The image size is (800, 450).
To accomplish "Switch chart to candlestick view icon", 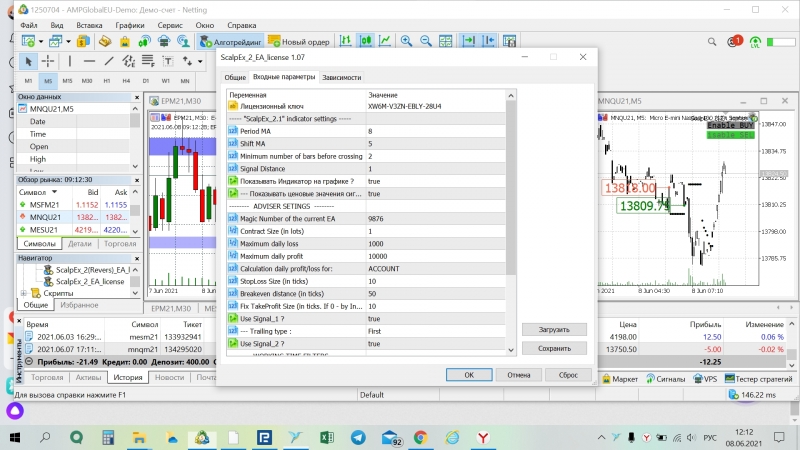I will point(364,42).
